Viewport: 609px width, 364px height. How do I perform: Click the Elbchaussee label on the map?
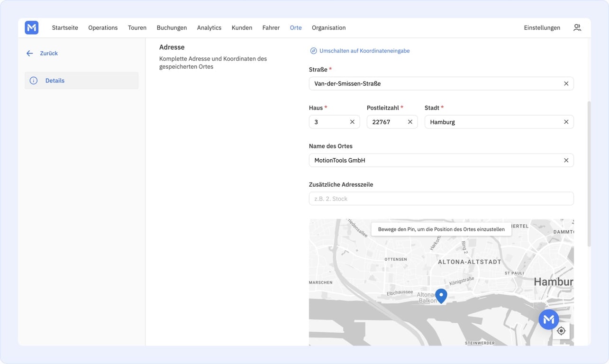[x=400, y=292]
